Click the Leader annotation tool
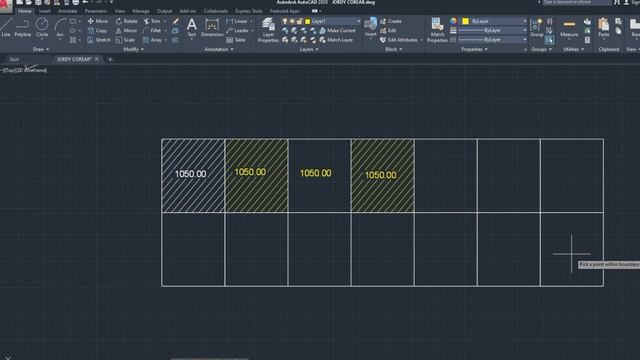640x360 pixels. (238, 31)
